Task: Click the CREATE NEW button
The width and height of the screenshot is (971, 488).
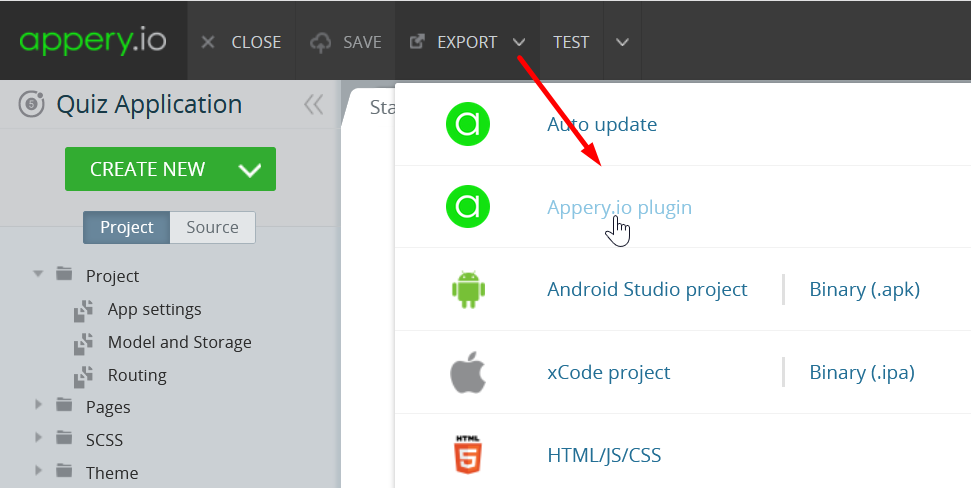Action: (x=170, y=169)
